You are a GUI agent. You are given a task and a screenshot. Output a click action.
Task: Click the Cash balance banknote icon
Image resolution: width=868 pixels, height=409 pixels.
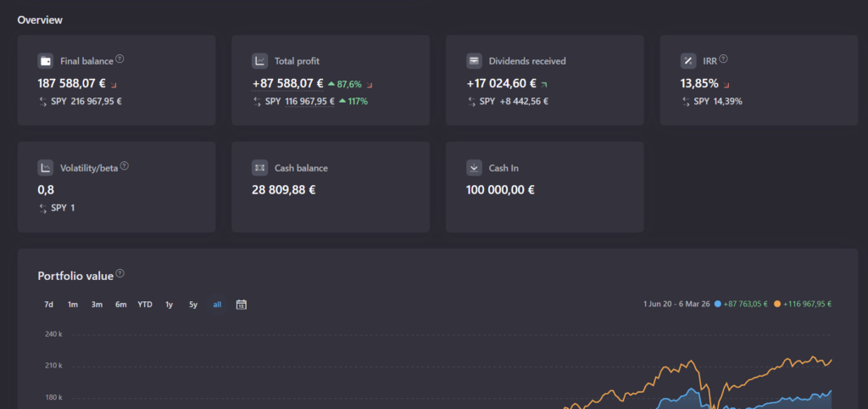pos(260,168)
